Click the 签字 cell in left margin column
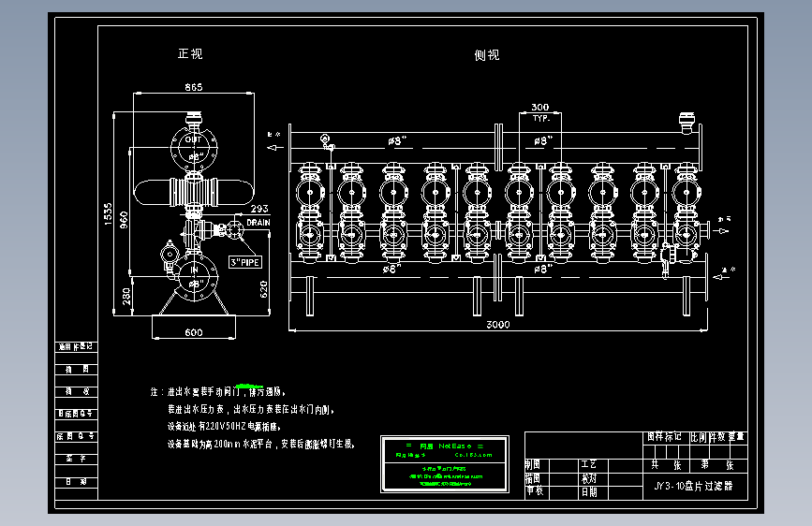This screenshot has height=526, width=812. click(x=76, y=459)
